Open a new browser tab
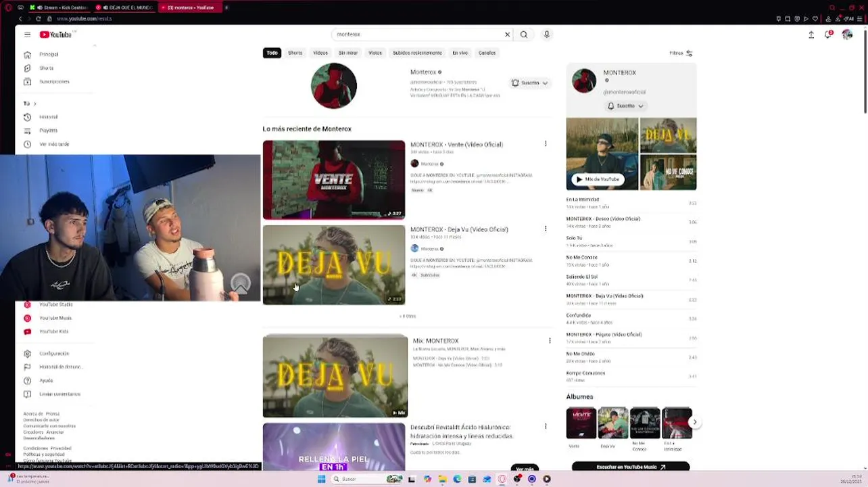The width and height of the screenshot is (868, 487). pos(226,7)
